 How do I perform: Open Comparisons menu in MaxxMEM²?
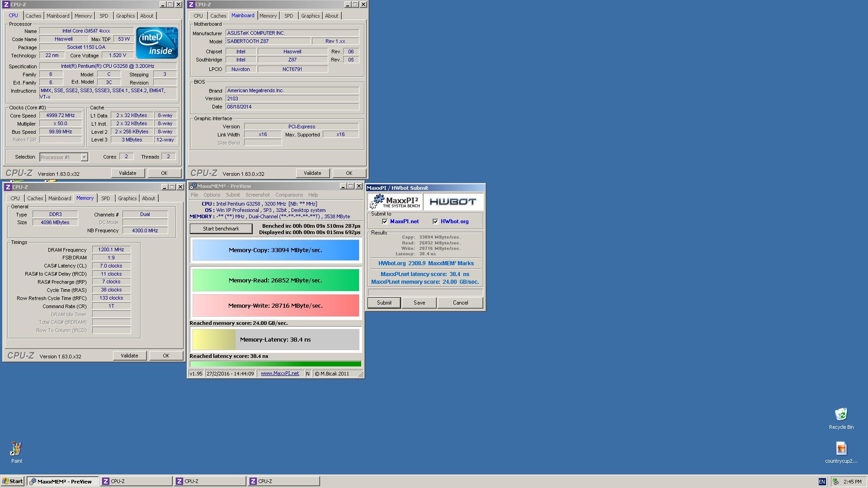point(289,195)
